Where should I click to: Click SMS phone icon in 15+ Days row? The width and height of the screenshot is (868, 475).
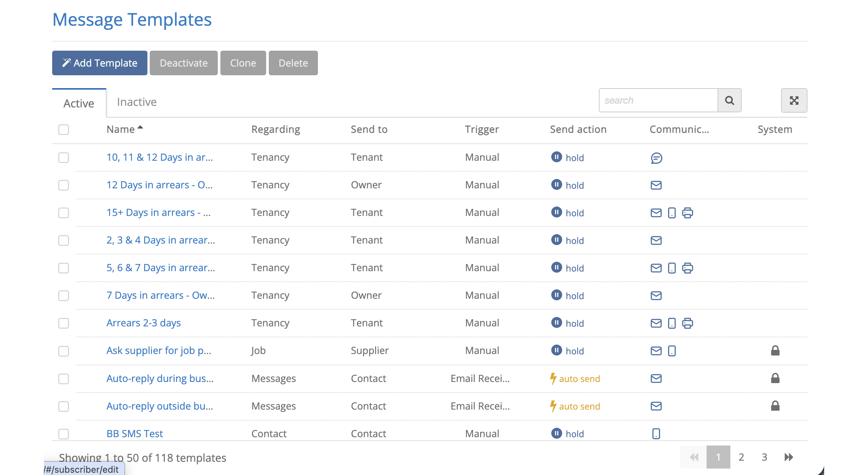tap(672, 213)
